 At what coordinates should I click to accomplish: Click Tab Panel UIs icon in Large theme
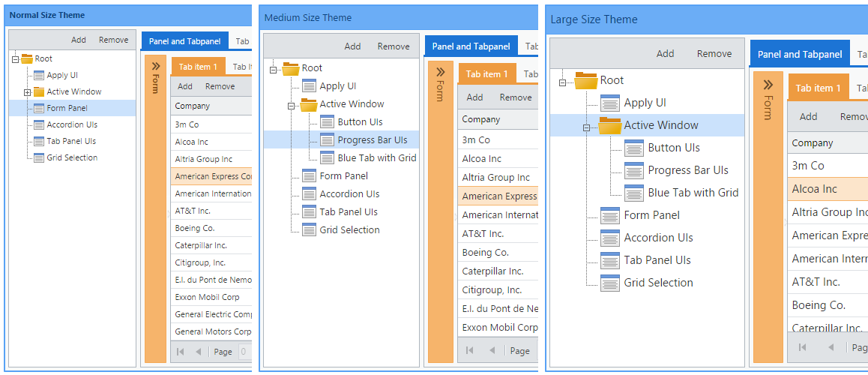(610, 260)
